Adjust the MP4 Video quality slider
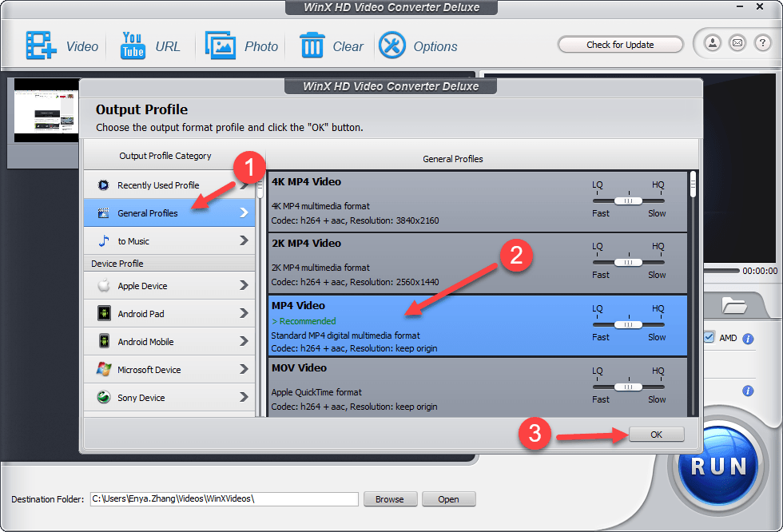The height and width of the screenshot is (532, 783). (629, 324)
